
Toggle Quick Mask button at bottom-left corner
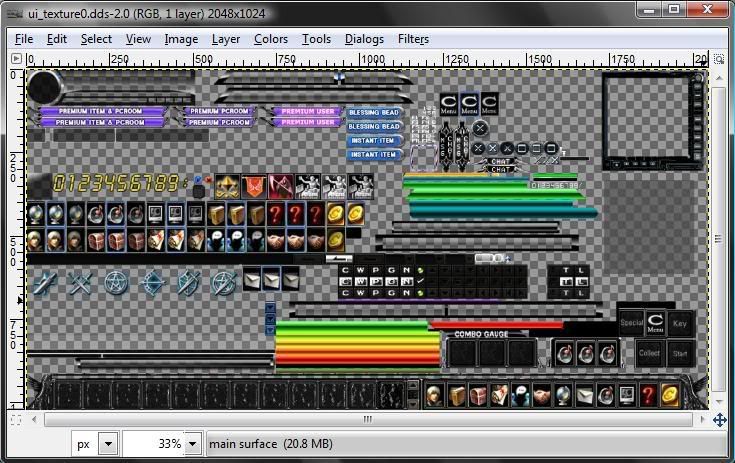[15, 419]
